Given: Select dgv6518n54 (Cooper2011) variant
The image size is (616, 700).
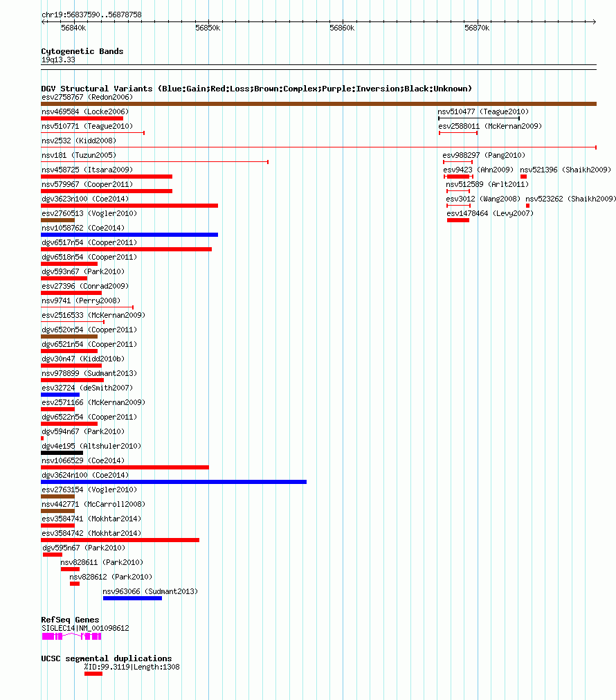Looking at the screenshot, I should [89, 257].
